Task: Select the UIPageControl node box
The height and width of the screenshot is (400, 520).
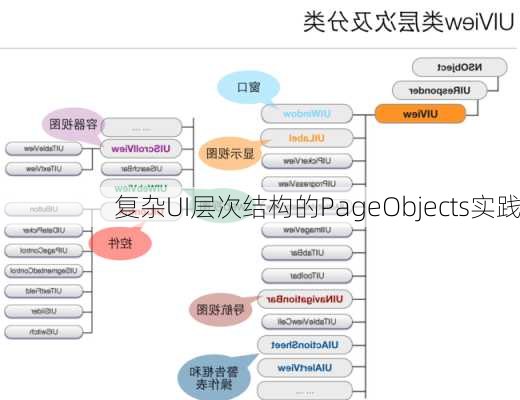Action: pos(44,251)
